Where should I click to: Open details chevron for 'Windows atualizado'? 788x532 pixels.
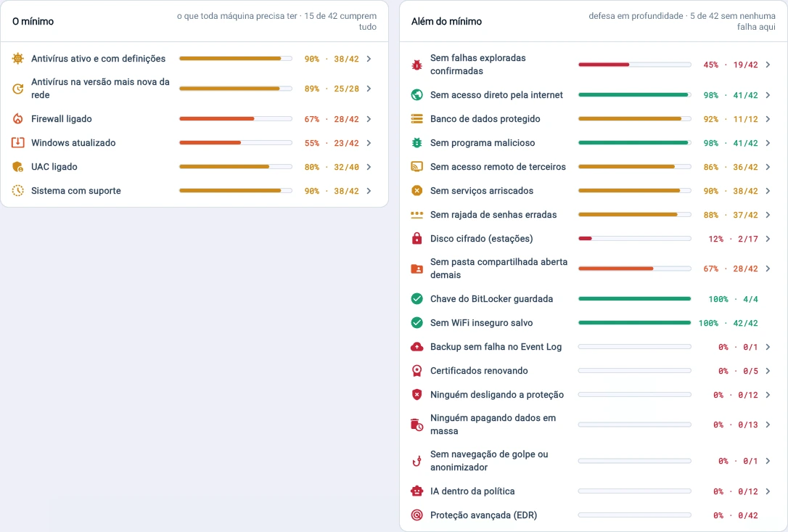tap(369, 143)
